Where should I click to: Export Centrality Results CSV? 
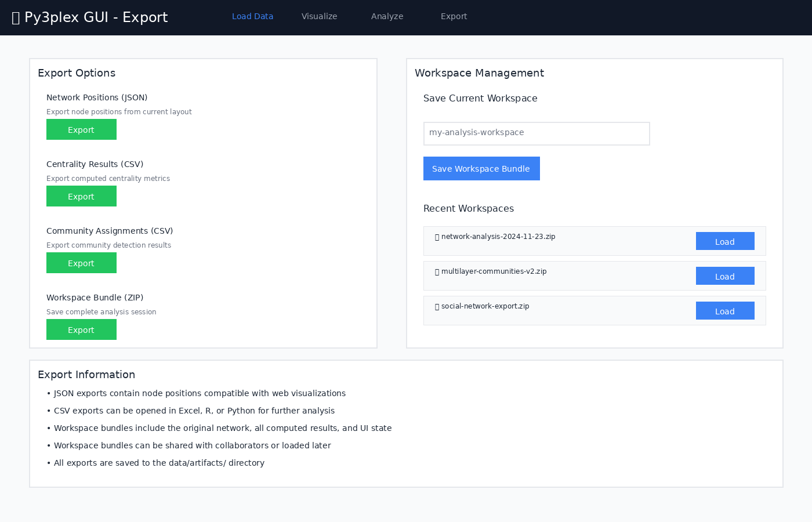pyautogui.click(x=81, y=196)
